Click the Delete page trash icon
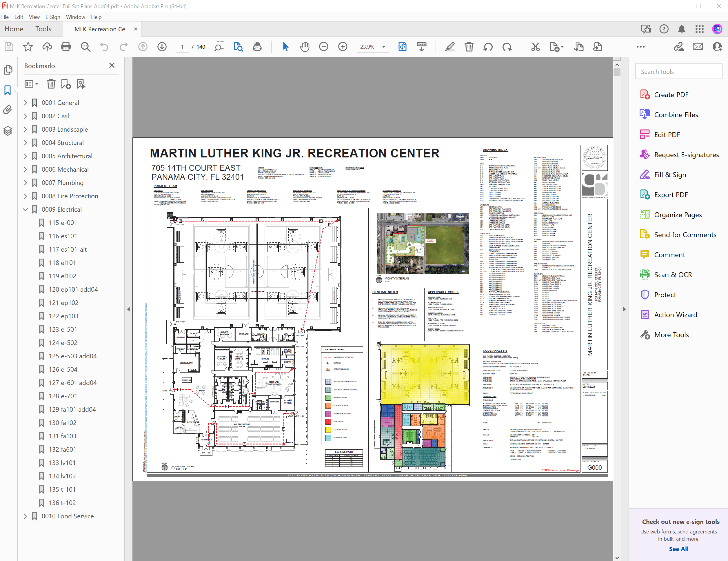 click(x=469, y=47)
